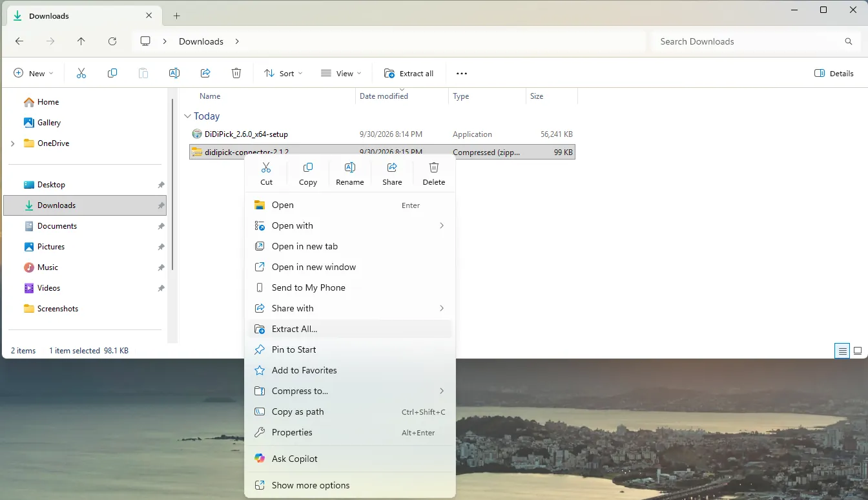This screenshot has width=868, height=500.
Task: Select Show more options
Action: coord(349,485)
